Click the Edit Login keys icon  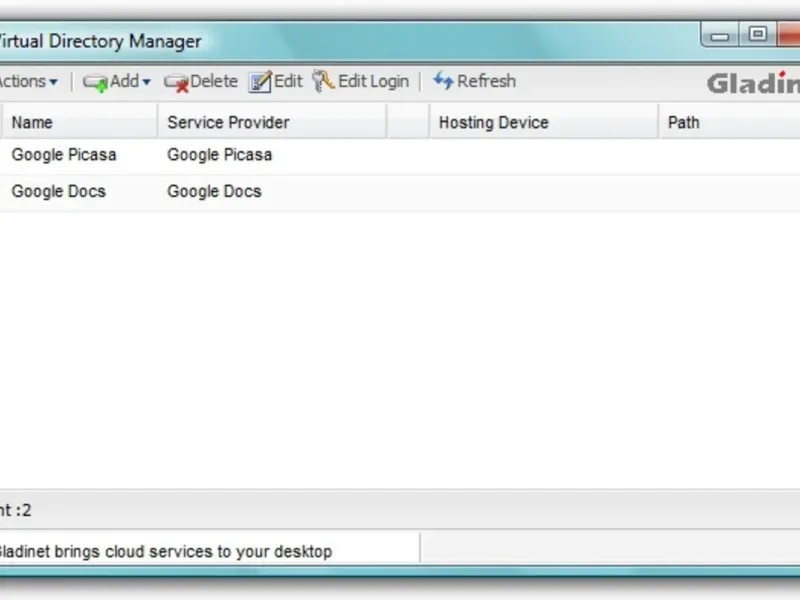click(x=323, y=81)
